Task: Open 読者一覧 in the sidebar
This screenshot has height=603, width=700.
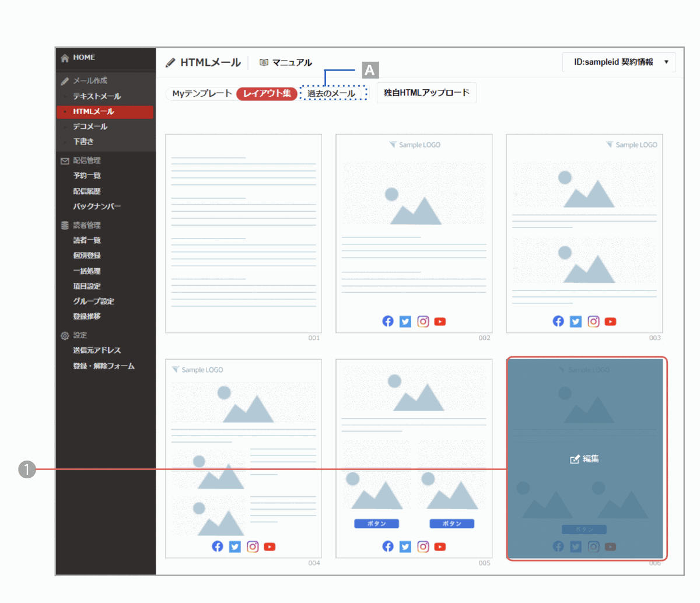Action: (x=87, y=240)
